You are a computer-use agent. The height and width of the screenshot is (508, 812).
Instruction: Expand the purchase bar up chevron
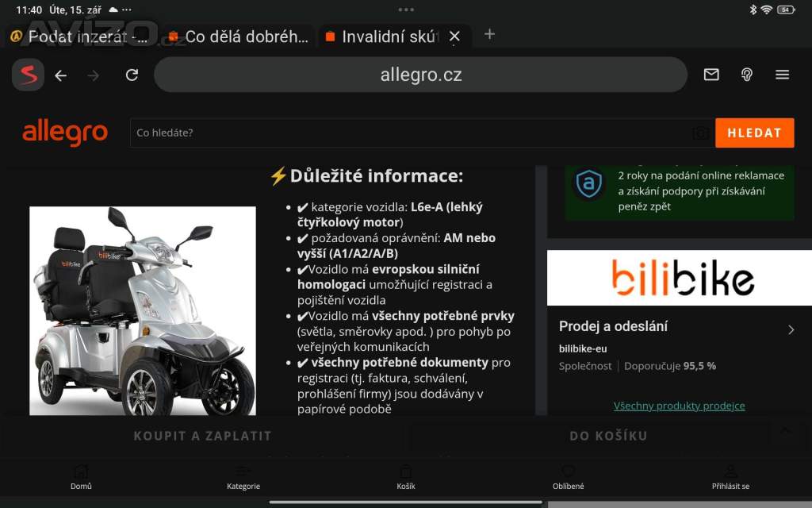786,431
